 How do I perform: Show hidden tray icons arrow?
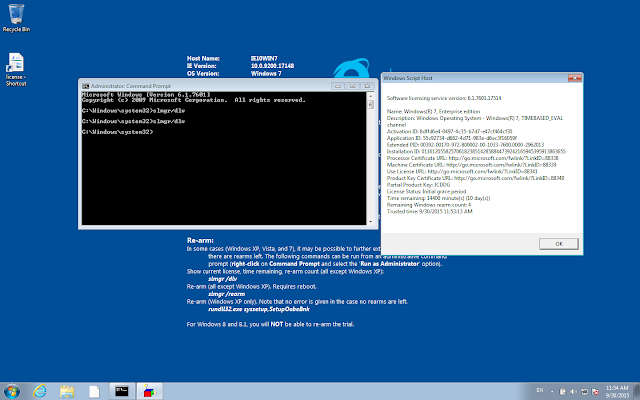click(x=552, y=391)
